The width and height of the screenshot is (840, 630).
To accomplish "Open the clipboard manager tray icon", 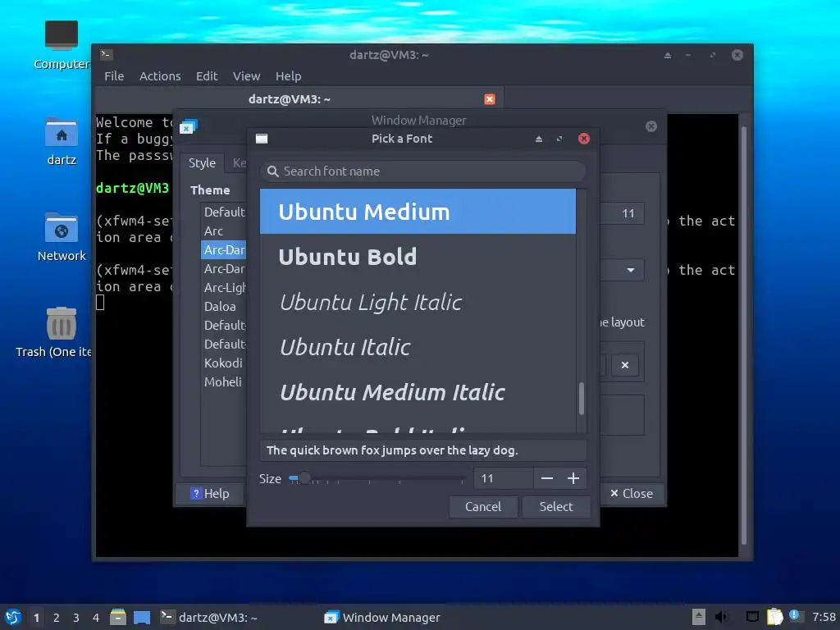I will pos(774,617).
